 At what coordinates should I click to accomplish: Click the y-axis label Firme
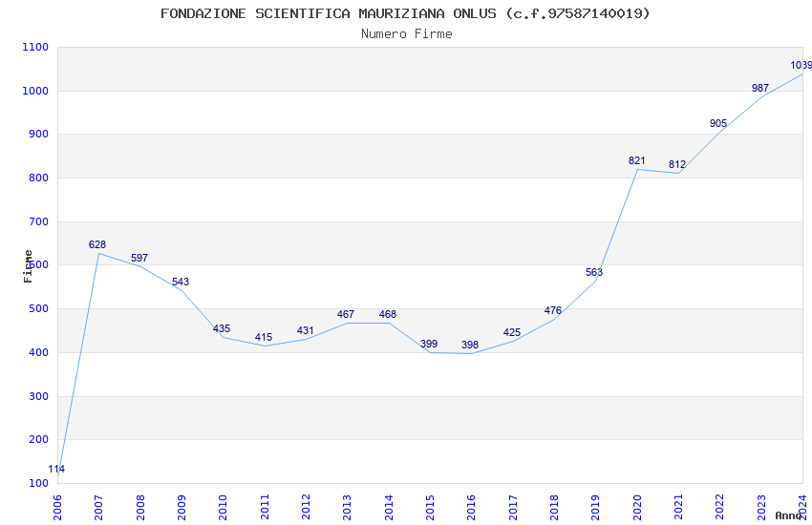tap(28, 266)
